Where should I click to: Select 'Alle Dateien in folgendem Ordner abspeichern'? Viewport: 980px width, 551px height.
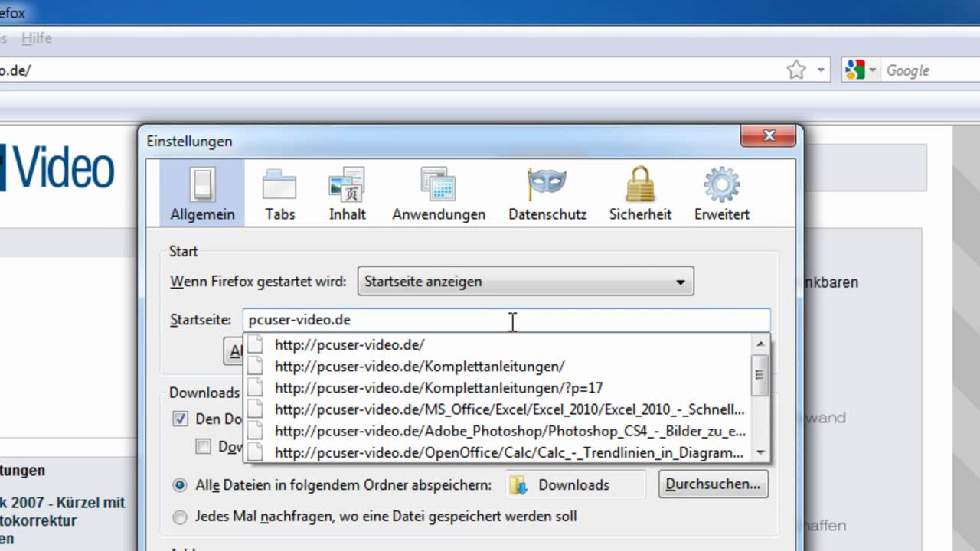pyautogui.click(x=180, y=484)
